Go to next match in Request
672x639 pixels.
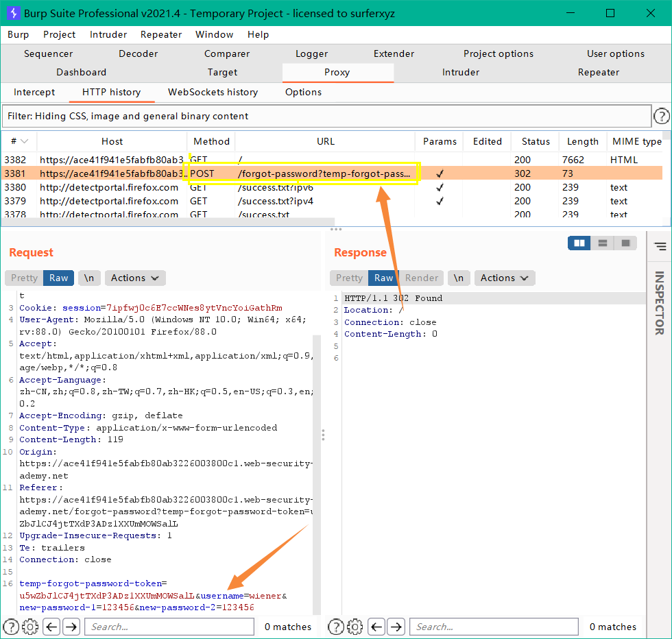(x=71, y=627)
